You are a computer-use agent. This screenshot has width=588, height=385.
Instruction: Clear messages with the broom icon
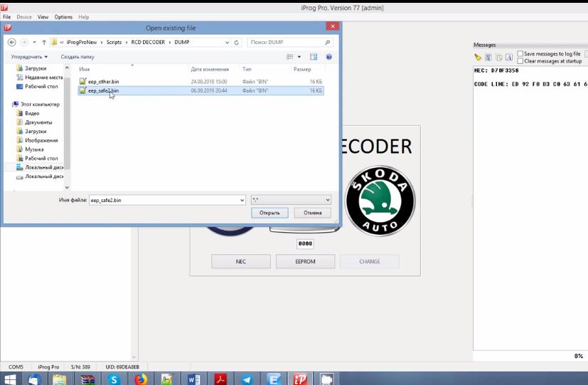(477, 58)
